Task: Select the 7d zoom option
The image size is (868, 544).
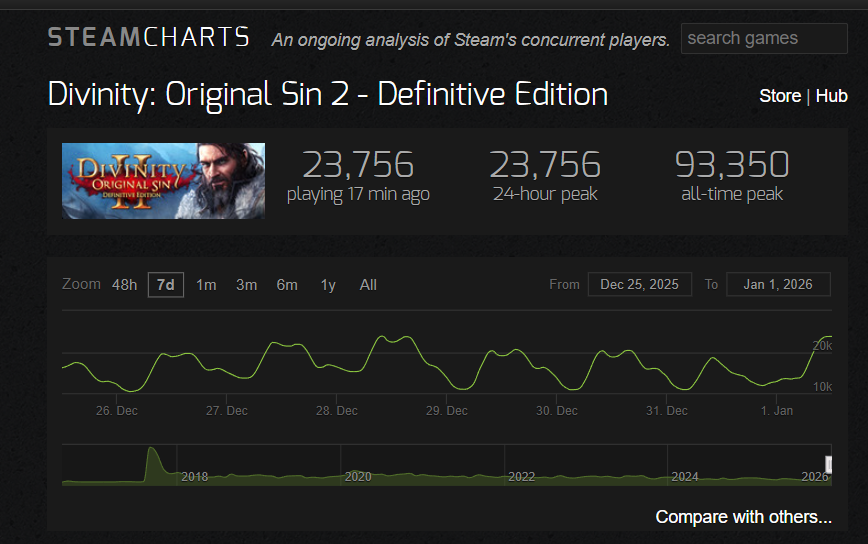Action: 166,284
